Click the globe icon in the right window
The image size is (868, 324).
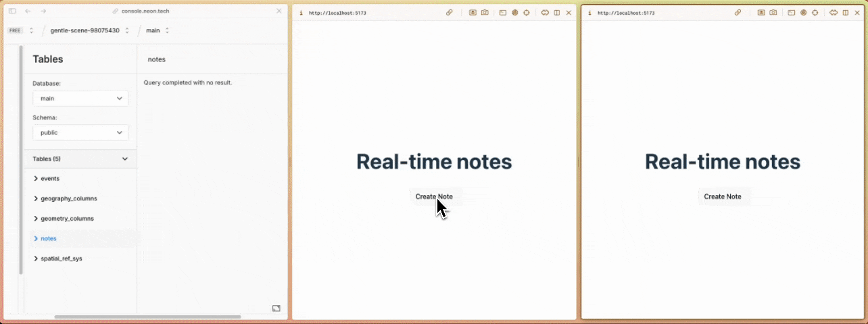803,13
